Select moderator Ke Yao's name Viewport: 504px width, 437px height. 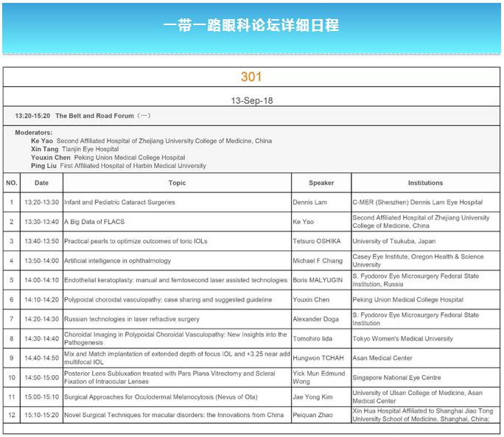43,140
